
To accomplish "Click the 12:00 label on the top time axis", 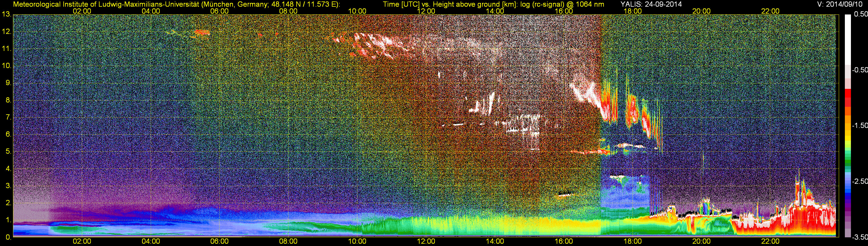I will [426, 11].
